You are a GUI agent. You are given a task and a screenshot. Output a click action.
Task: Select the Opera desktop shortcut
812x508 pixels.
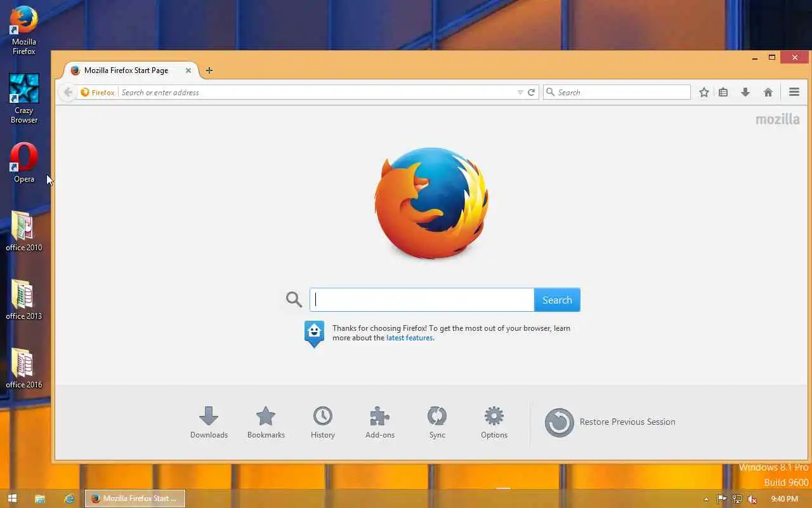(x=24, y=163)
